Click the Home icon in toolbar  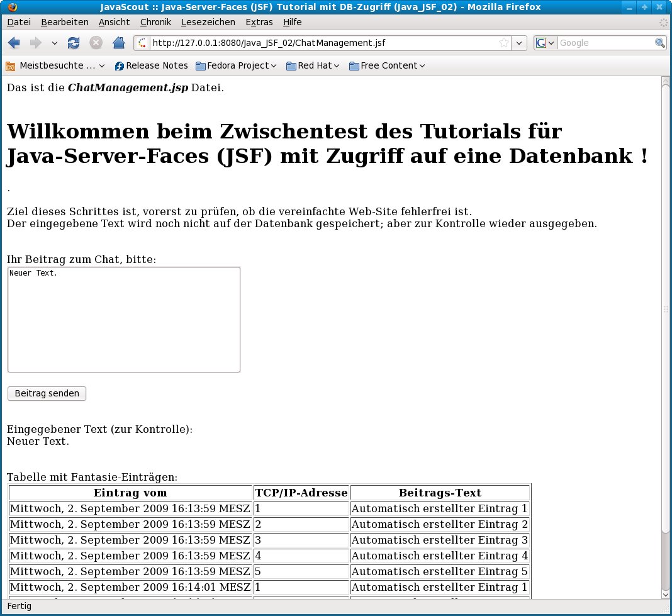(x=118, y=43)
